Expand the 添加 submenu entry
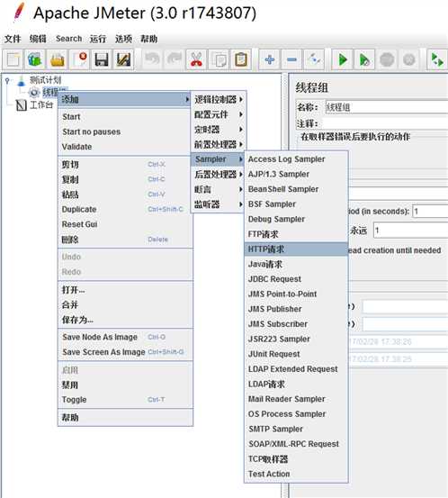Image resolution: width=448 pixels, height=498 pixels. [124, 99]
